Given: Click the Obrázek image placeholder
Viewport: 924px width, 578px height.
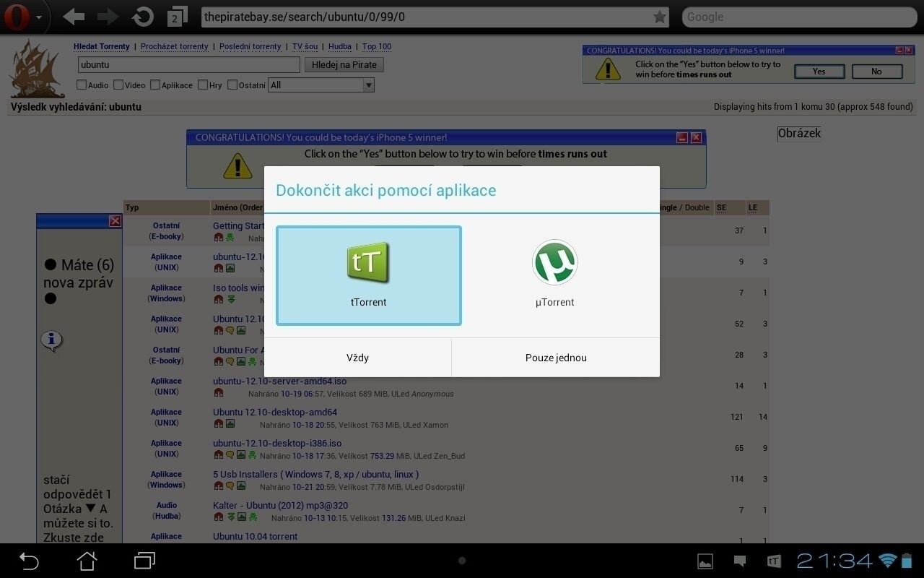Looking at the screenshot, I should tap(799, 133).
